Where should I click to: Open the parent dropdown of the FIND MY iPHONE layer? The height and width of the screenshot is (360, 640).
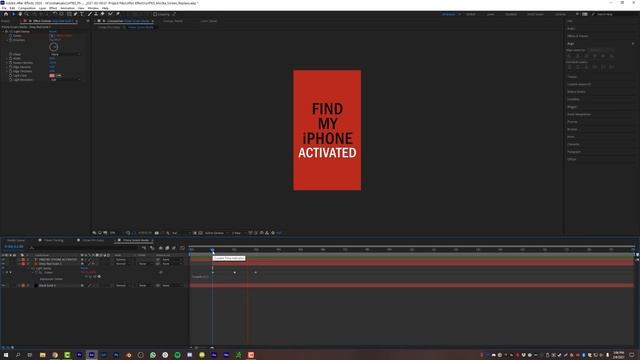pos(171,260)
